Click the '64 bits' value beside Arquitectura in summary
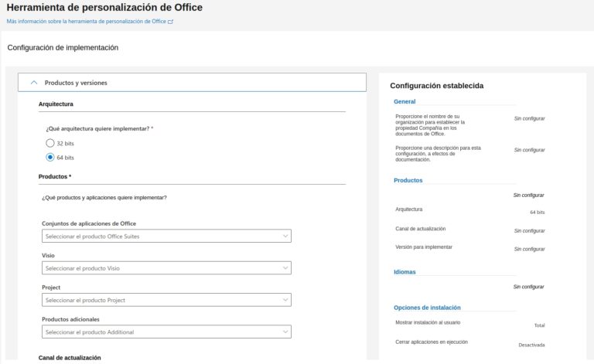The image size is (594, 364). coord(538,213)
